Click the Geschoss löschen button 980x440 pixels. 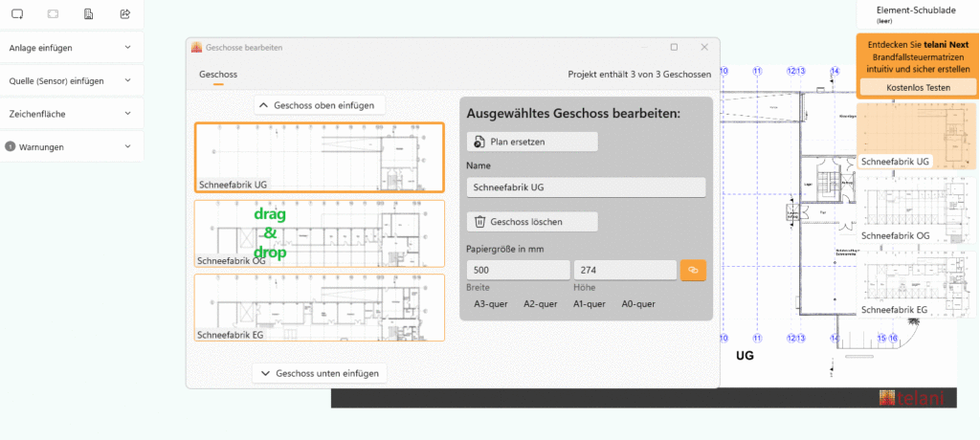click(x=532, y=222)
